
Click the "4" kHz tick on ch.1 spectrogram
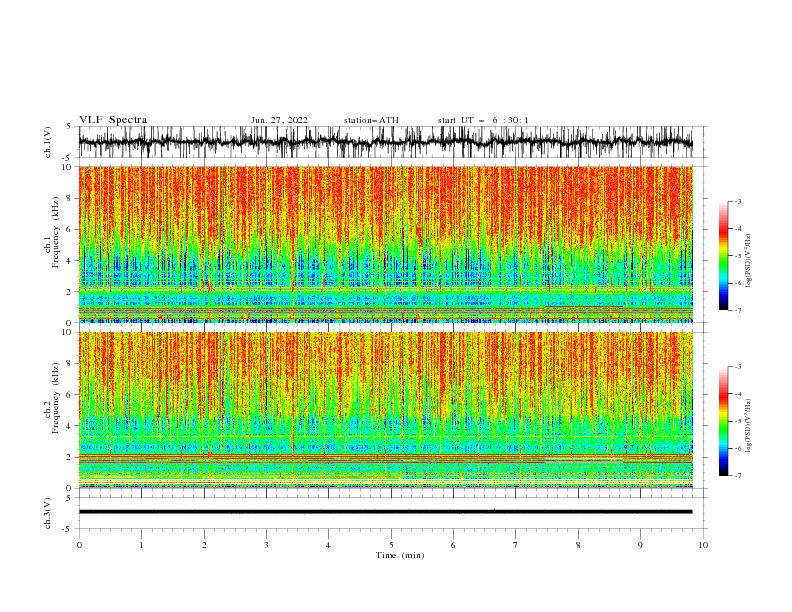(x=70, y=261)
